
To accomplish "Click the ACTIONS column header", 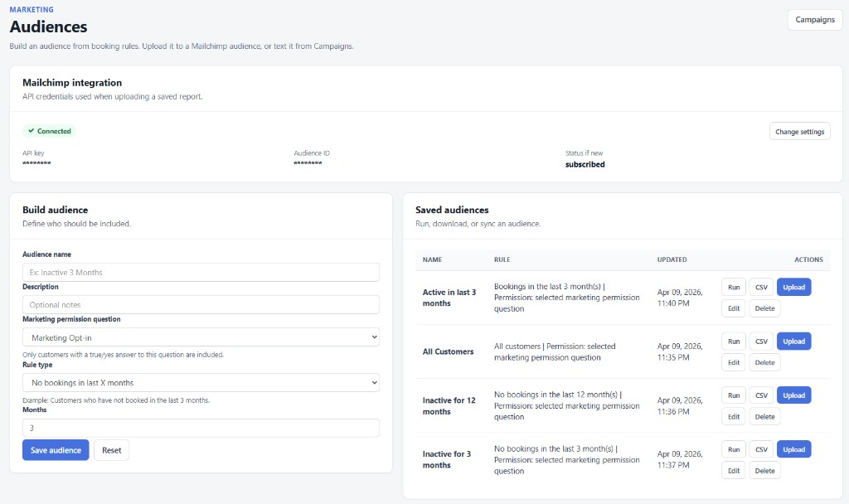I will click(x=808, y=259).
